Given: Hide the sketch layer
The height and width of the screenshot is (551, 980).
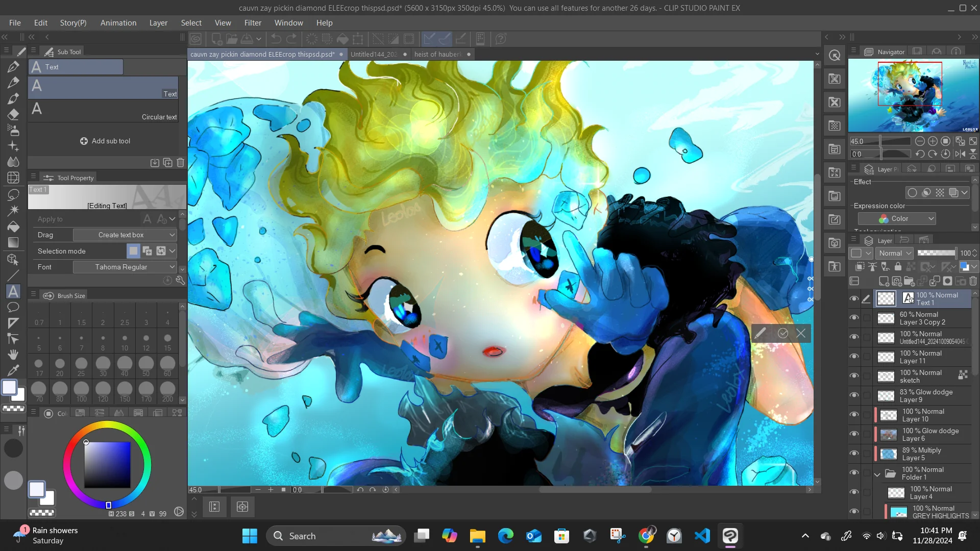Looking at the screenshot, I should click(x=854, y=376).
